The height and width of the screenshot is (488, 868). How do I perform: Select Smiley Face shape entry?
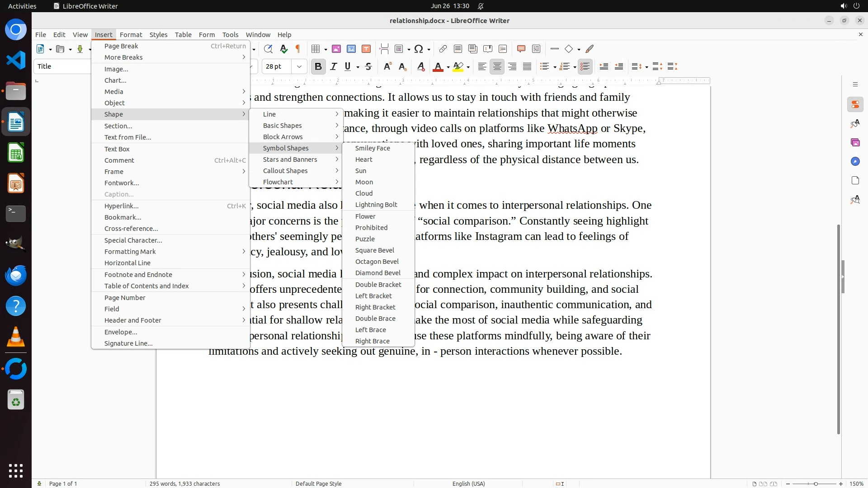click(373, 148)
